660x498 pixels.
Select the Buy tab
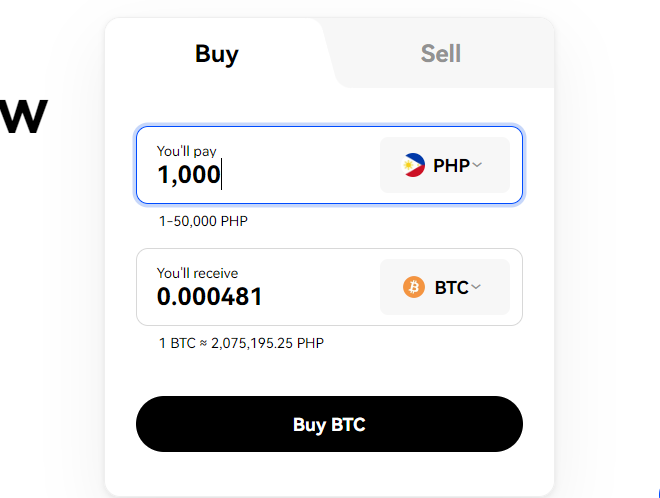click(216, 53)
